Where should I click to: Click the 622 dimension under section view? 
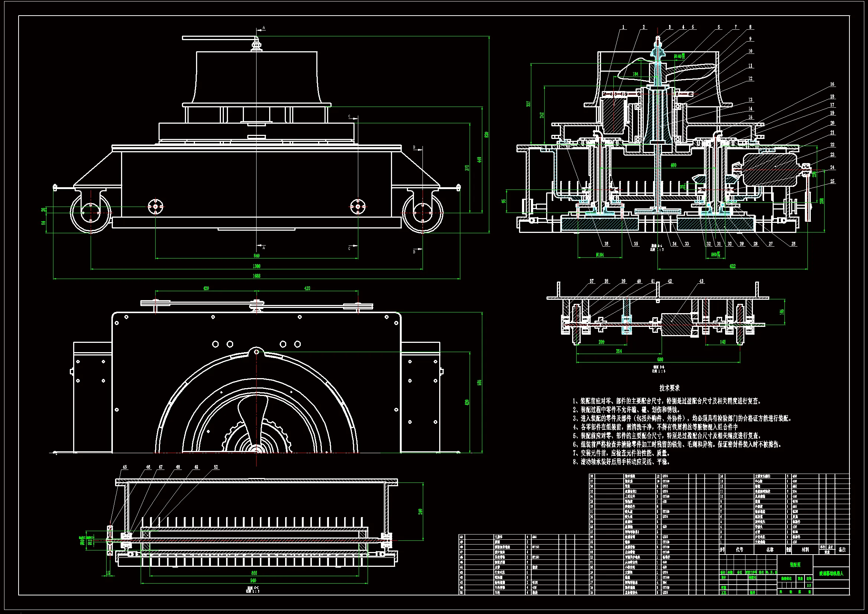click(x=732, y=266)
